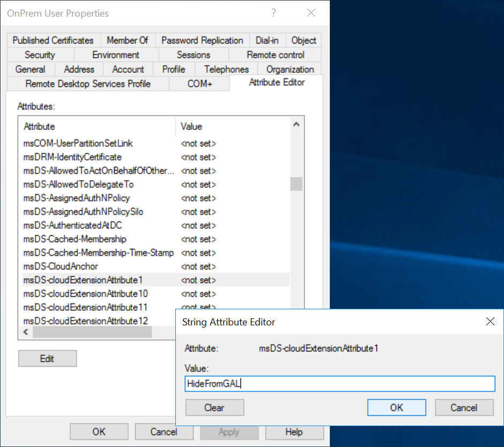Close the String Attribute Editor dialog

tap(490, 322)
